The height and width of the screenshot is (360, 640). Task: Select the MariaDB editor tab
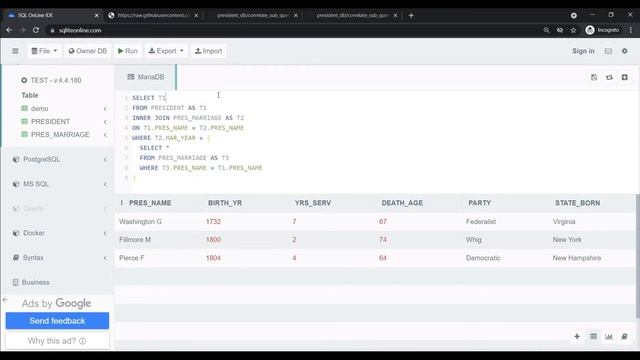[x=146, y=77]
